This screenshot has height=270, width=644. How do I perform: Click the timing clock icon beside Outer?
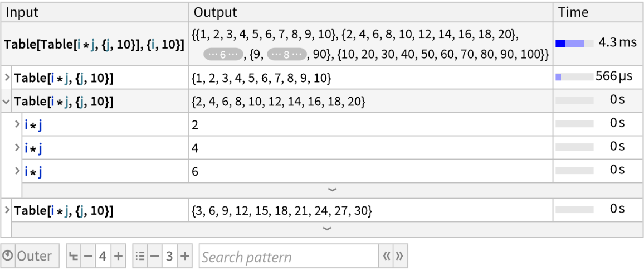(x=8, y=257)
